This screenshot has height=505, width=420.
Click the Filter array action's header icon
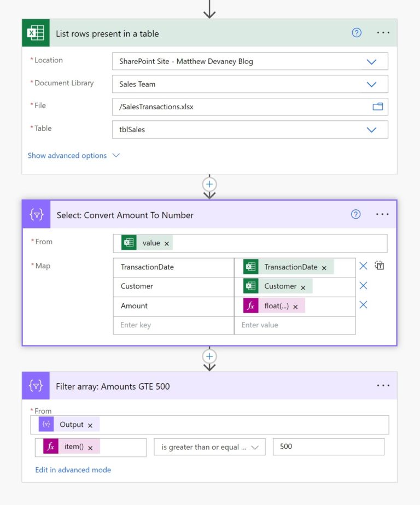pyautogui.click(x=36, y=385)
